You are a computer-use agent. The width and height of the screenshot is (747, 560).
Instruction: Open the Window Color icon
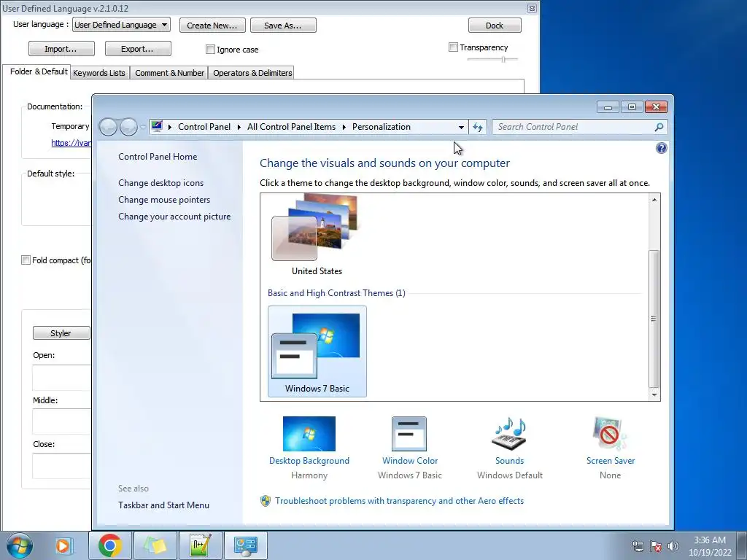pyautogui.click(x=409, y=434)
